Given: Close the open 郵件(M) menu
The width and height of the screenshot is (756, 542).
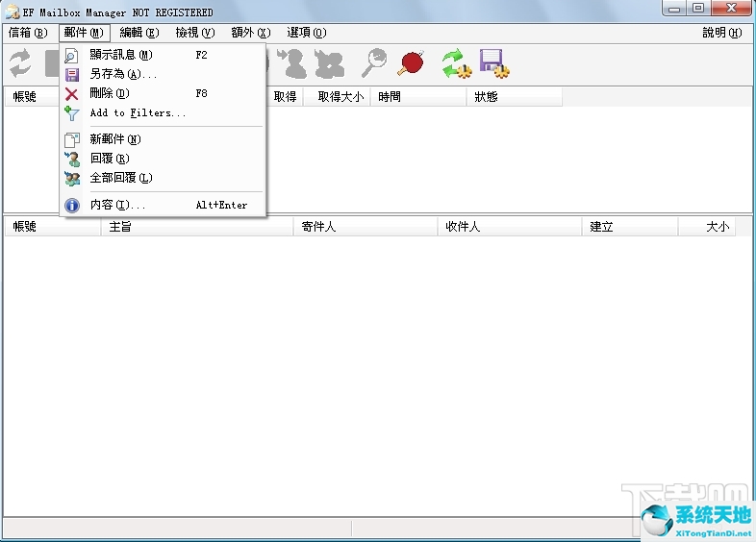Looking at the screenshot, I should pos(84,33).
